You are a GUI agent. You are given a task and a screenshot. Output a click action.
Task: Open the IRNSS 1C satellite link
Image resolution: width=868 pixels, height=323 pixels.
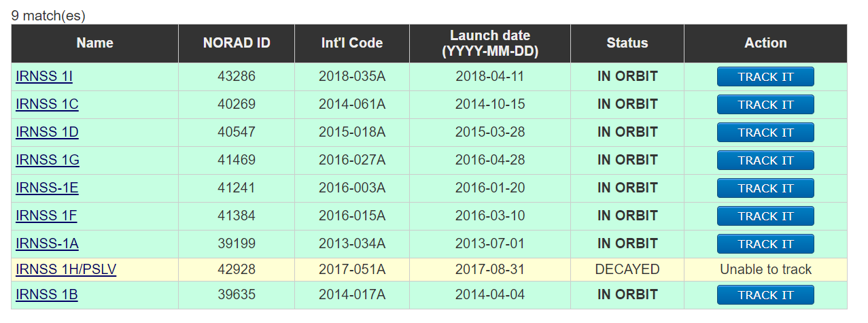tap(47, 105)
